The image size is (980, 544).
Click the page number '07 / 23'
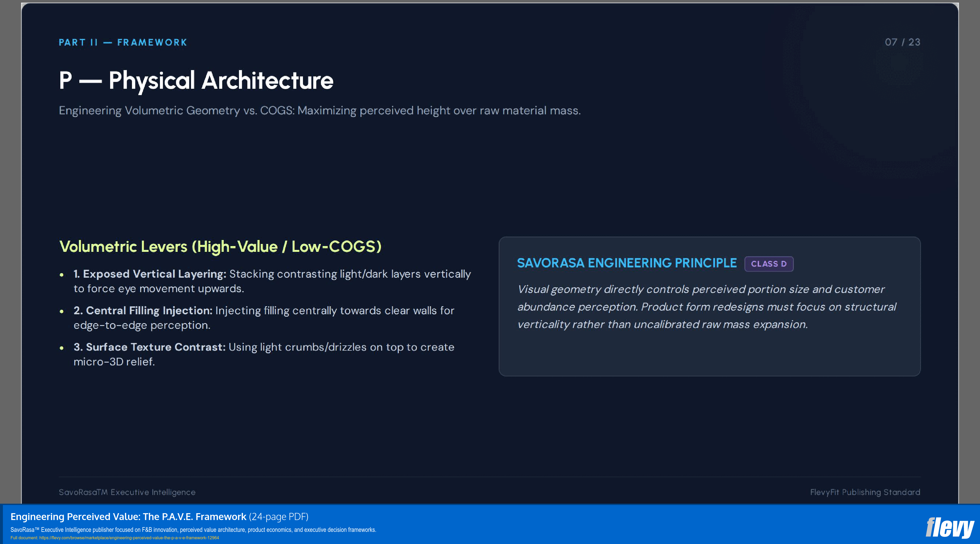[902, 42]
